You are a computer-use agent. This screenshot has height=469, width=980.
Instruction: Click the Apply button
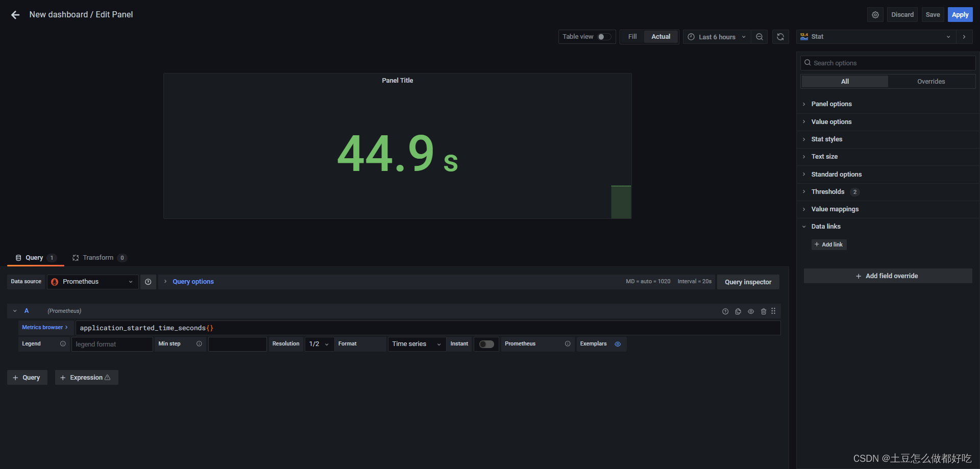[960, 15]
